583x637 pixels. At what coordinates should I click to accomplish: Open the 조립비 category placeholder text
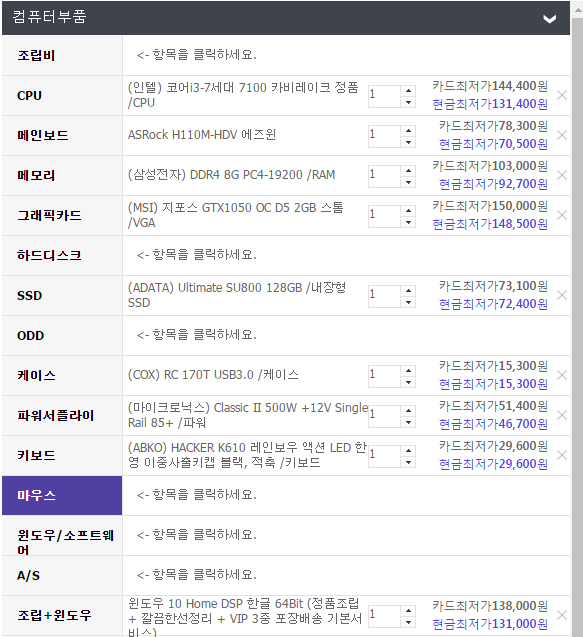point(197,55)
